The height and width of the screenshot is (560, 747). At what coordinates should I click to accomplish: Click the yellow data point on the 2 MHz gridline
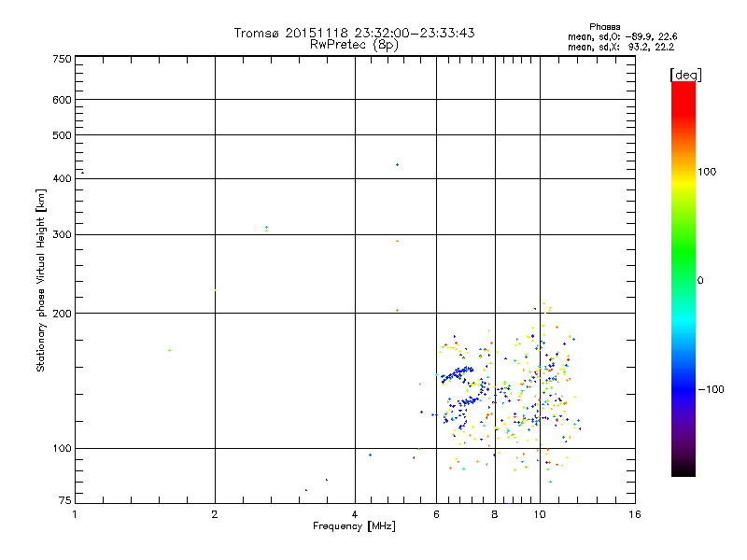(216, 290)
